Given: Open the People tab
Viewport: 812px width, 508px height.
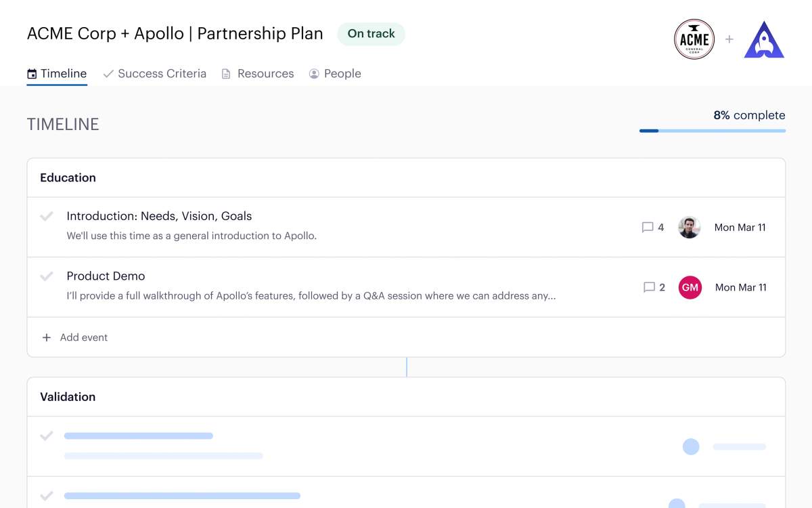Looking at the screenshot, I should click(342, 72).
